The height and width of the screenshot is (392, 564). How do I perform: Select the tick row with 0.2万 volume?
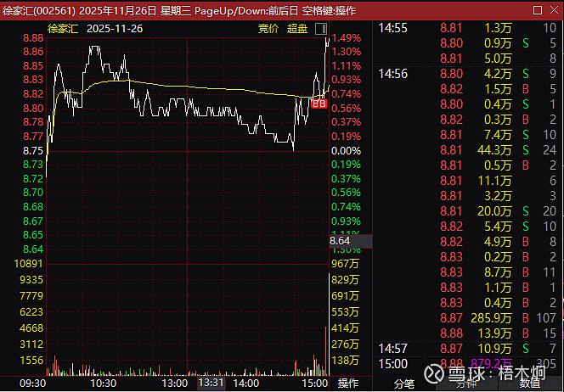pyautogui.click(x=468, y=257)
